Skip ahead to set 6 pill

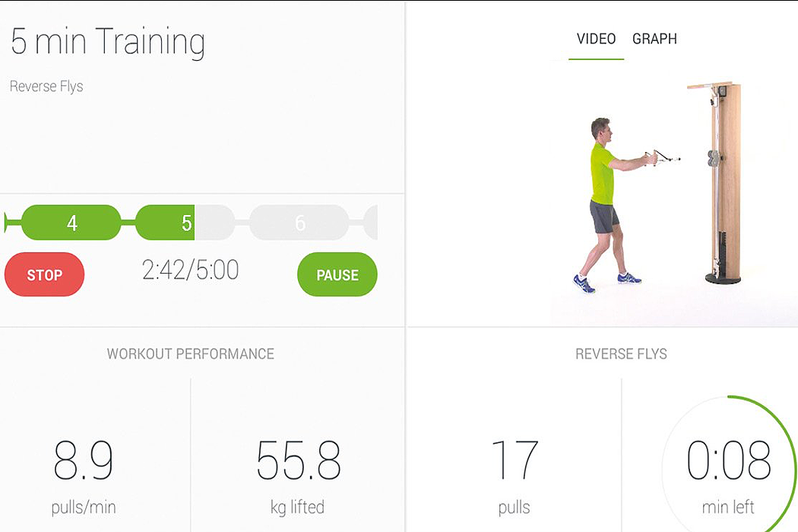[299, 223]
